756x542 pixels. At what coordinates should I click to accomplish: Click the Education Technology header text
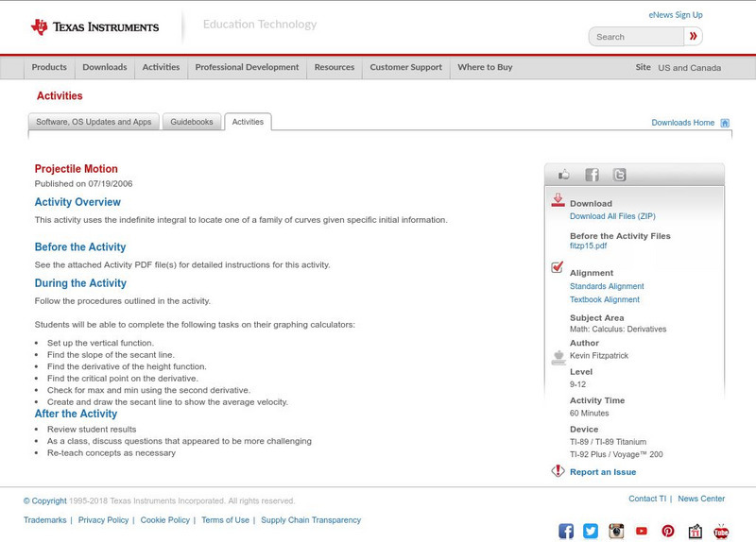pyautogui.click(x=260, y=25)
